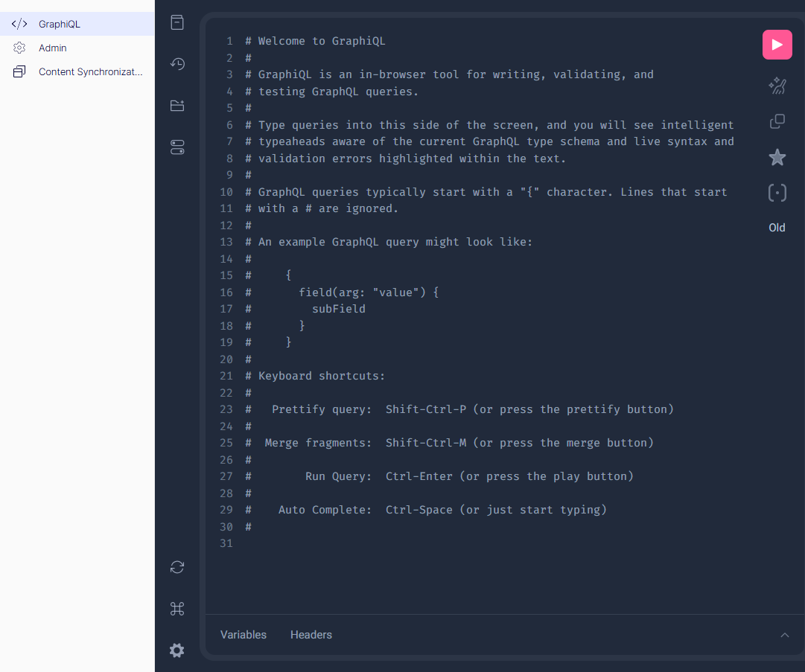The image size is (805, 672).
Task: Click the 'Auto Complete:' line in editor
Action: coord(426,510)
